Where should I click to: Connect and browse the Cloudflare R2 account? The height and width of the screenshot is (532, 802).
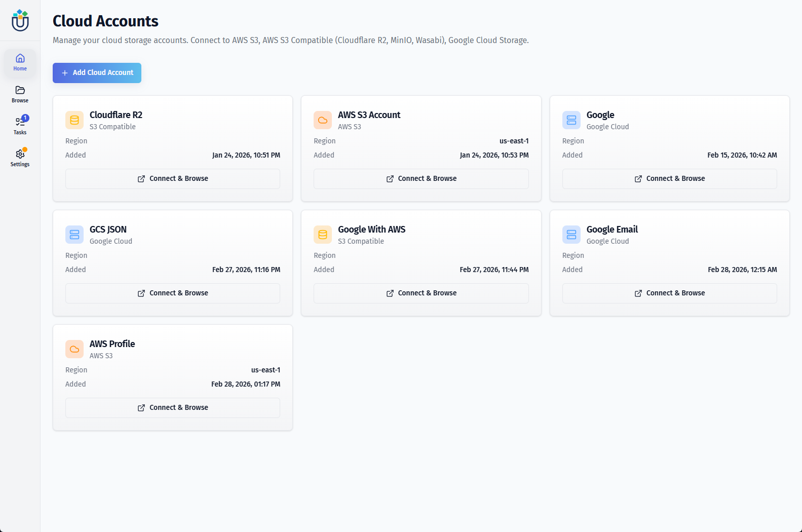point(173,179)
